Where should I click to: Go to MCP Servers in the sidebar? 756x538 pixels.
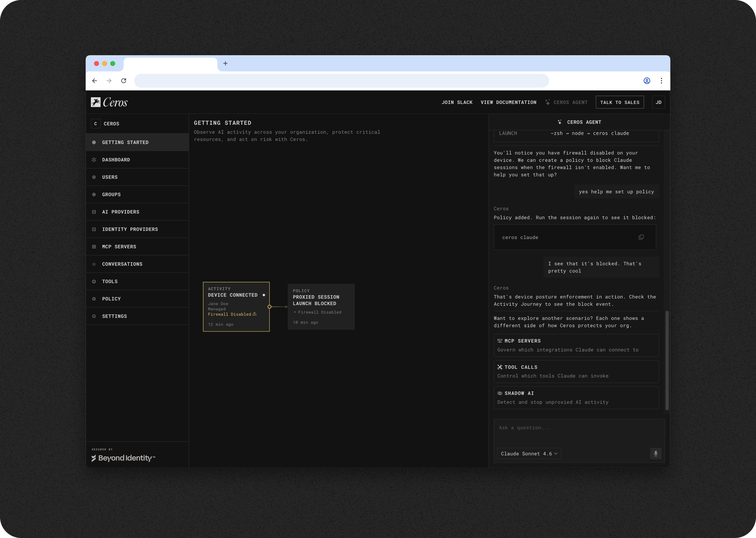[119, 247]
